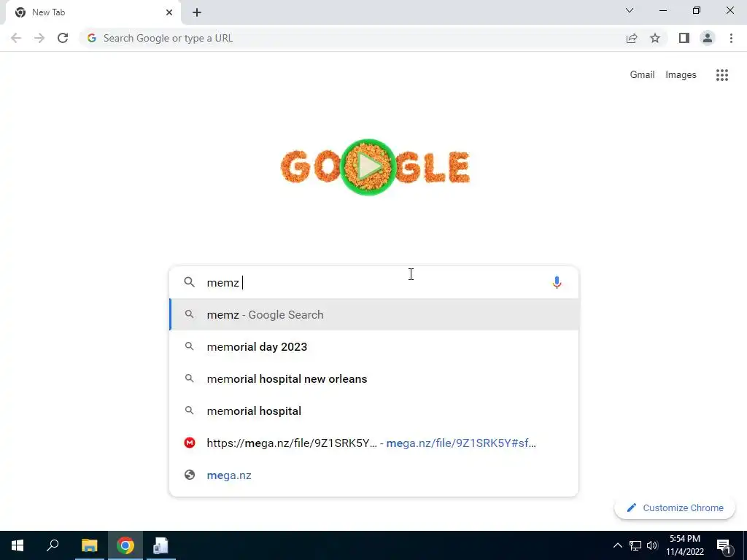
Task: Select suggestion 'memorial day 2023'
Action: [x=374, y=346]
